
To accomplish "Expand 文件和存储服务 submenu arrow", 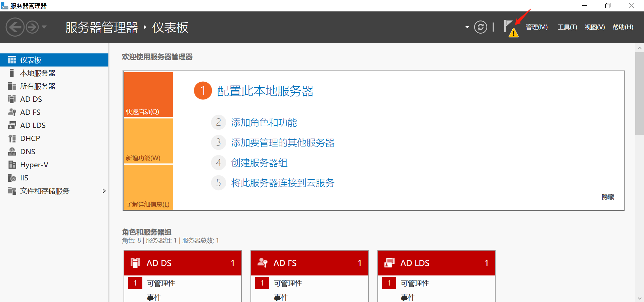I will (x=104, y=191).
